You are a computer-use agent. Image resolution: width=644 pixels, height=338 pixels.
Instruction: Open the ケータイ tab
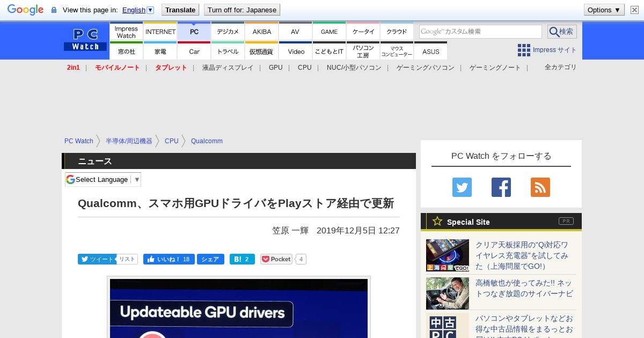click(363, 31)
